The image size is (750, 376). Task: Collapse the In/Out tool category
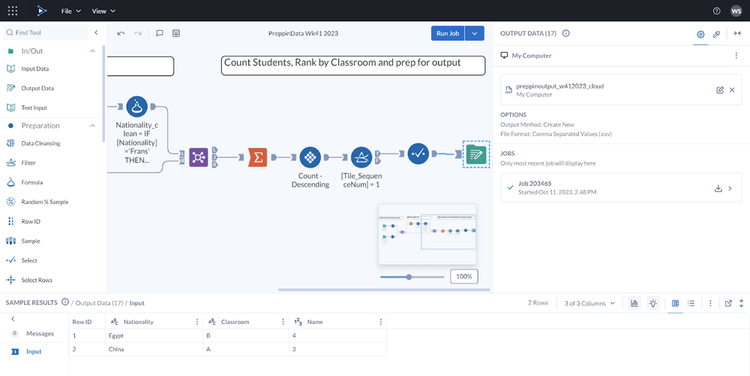point(92,51)
